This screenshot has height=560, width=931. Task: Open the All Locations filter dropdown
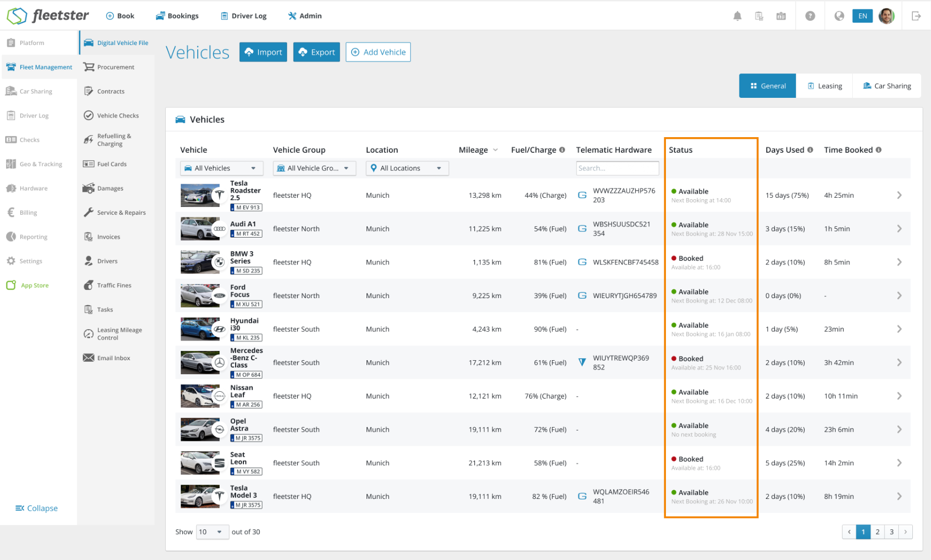407,168
